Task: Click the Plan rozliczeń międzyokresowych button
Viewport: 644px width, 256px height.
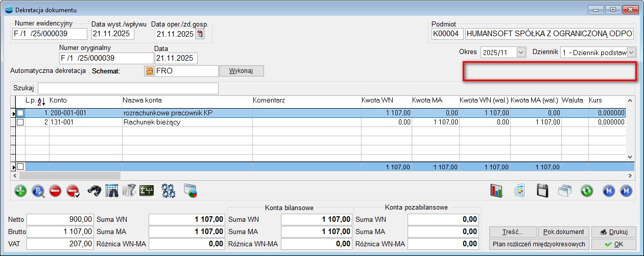Action: 538,244
